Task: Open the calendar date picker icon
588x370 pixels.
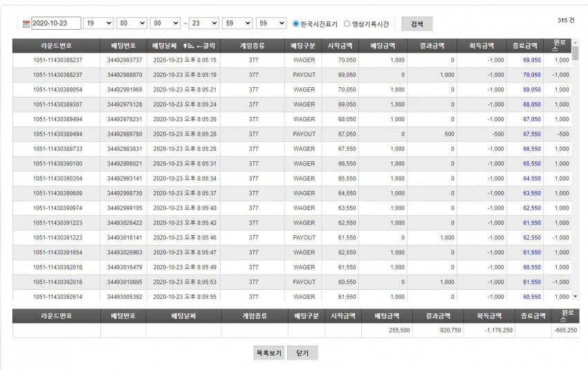Action: click(26, 24)
